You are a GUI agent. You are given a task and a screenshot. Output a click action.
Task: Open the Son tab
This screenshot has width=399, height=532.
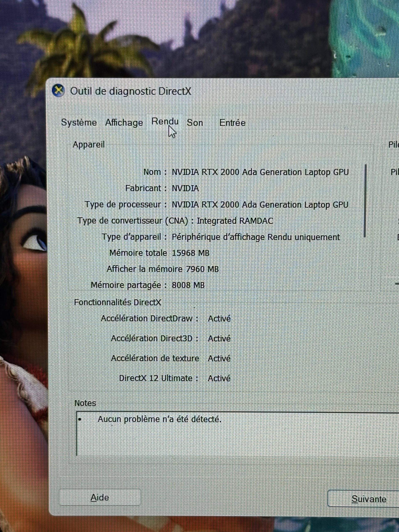tap(195, 123)
